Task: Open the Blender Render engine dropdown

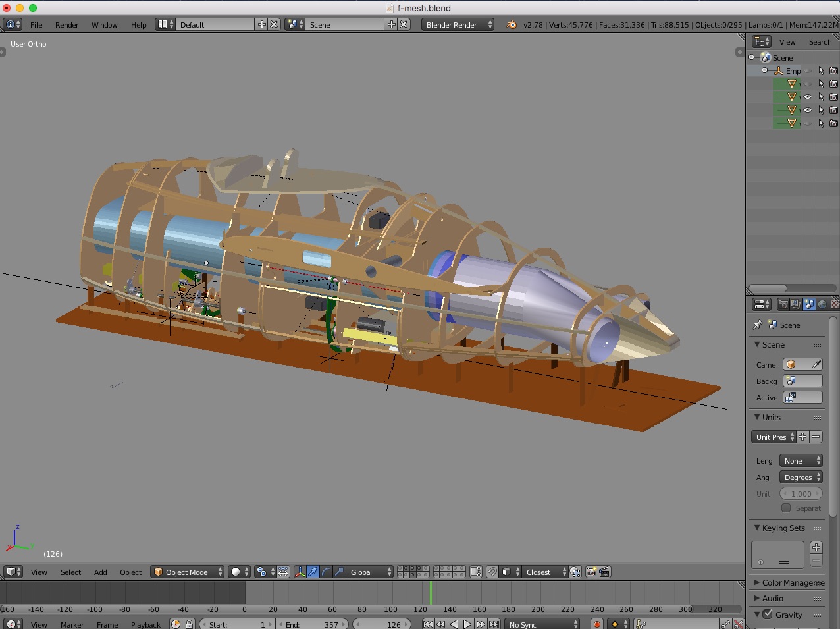Action: tap(458, 24)
